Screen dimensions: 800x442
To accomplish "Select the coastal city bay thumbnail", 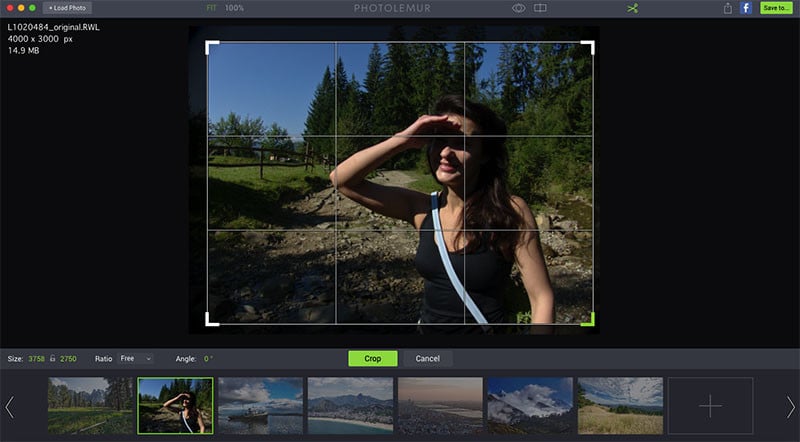I will (351, 406).
